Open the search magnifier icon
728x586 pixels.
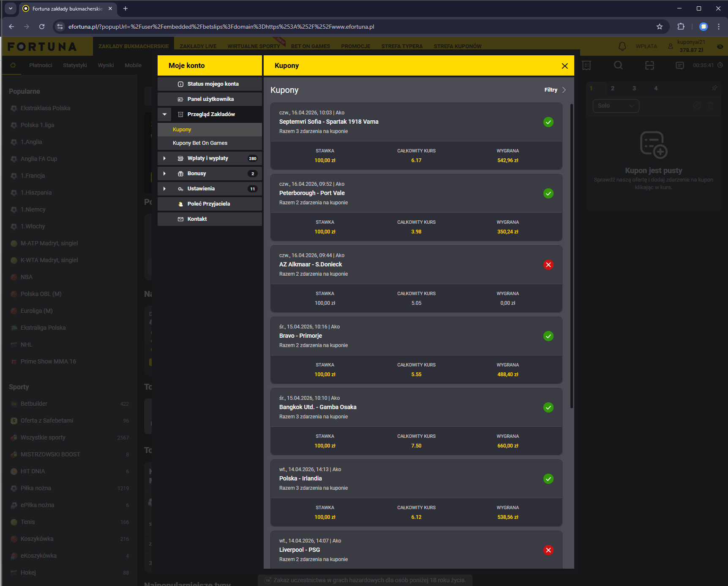tap(618, 65)
